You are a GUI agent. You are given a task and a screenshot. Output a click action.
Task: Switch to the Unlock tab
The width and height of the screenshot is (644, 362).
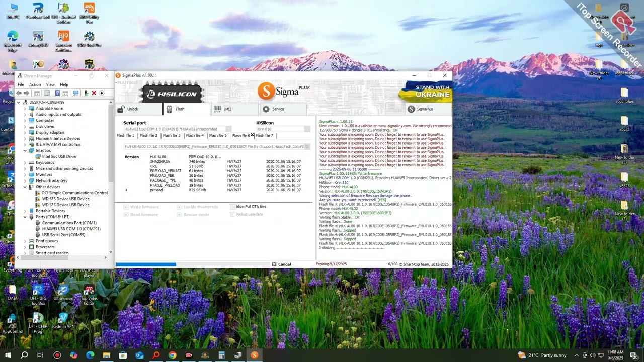(x=139, y=109)
